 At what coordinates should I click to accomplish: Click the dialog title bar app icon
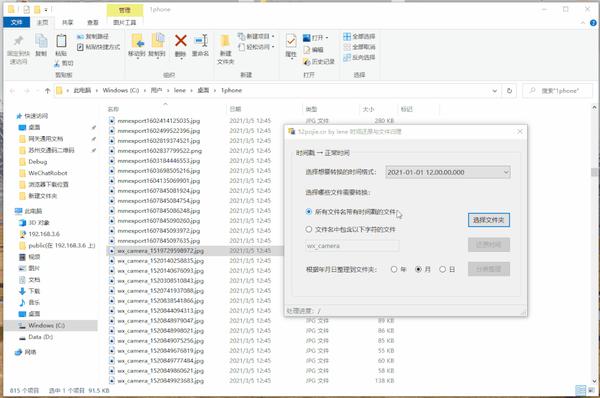pos(292,132)
